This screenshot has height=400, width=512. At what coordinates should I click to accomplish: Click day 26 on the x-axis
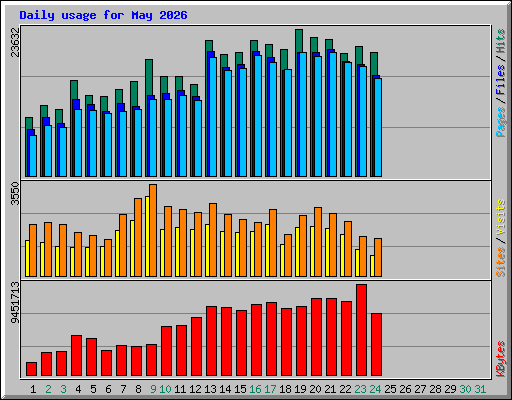pos(405,389)
